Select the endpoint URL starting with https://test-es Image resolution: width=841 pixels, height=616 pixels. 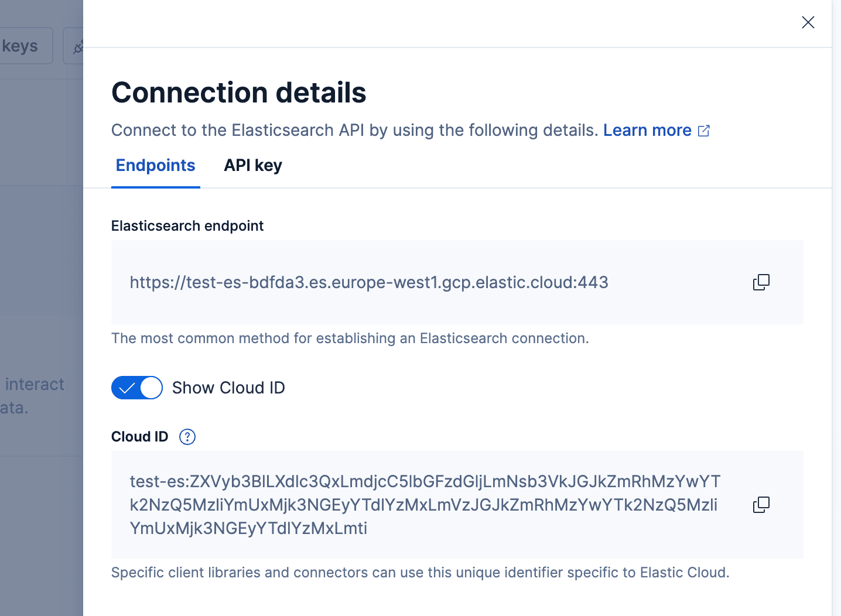coord(369,282)
